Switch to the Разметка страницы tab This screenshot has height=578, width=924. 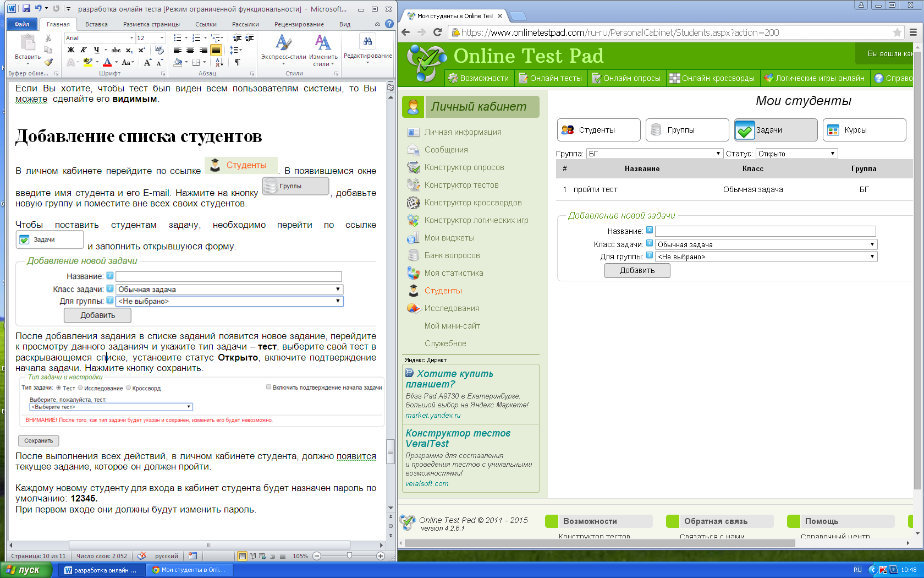pyautogui.click(x=151, y=24)
